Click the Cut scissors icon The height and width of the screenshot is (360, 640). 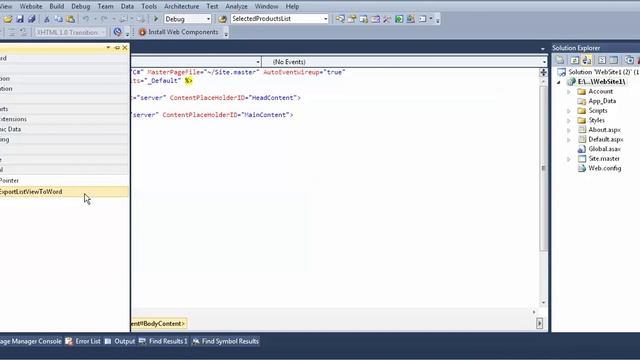coord(47,19)
